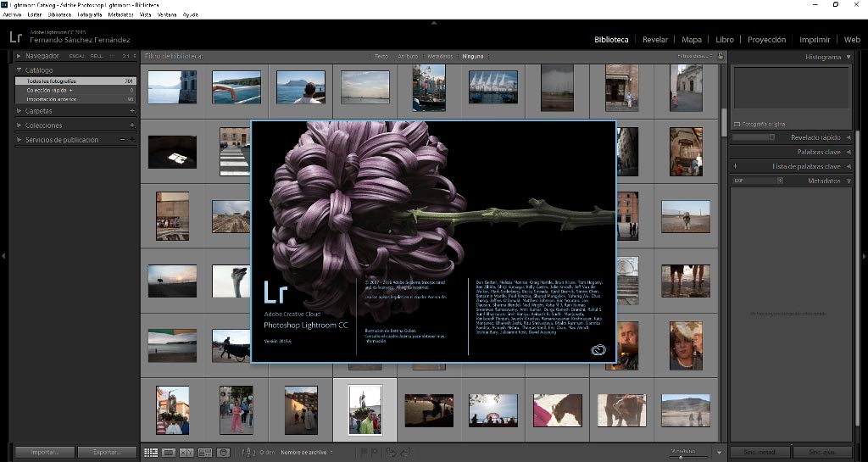Rotate photo clockwise icon
Screen dimensions: 868x462
405,453
